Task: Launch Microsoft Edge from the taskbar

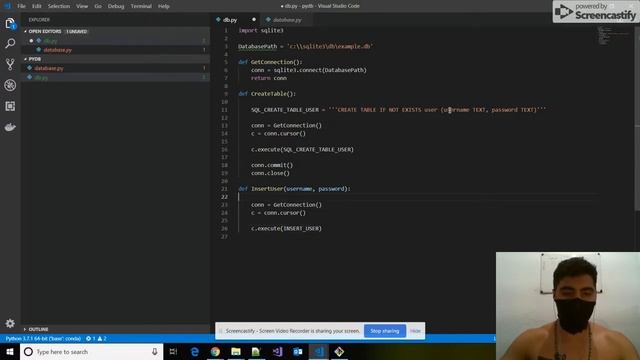Action: point(195,351)
